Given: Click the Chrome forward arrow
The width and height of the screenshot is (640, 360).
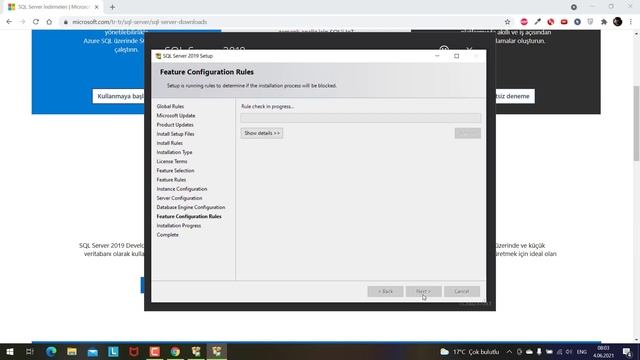Looking at the screenshot, I should coord(22,22).
